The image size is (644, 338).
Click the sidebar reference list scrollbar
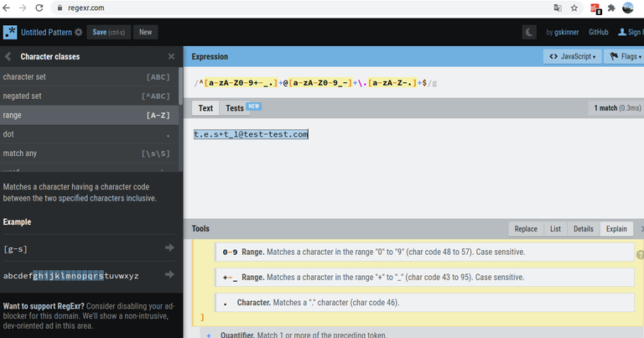tap(181, 86)
